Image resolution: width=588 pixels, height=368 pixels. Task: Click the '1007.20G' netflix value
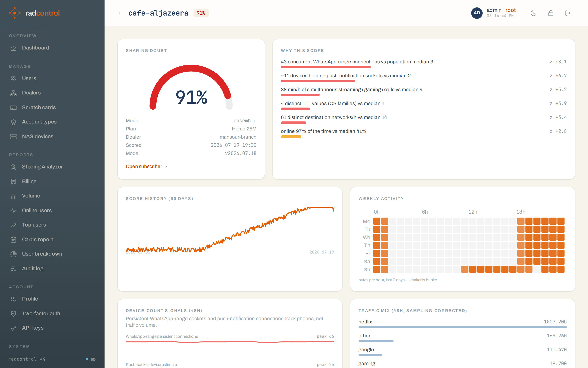point(555,322)
